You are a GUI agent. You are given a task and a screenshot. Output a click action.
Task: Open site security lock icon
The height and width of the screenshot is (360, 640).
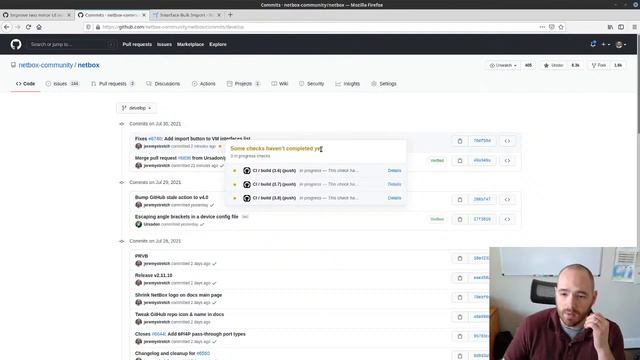[x=98, y=27]
